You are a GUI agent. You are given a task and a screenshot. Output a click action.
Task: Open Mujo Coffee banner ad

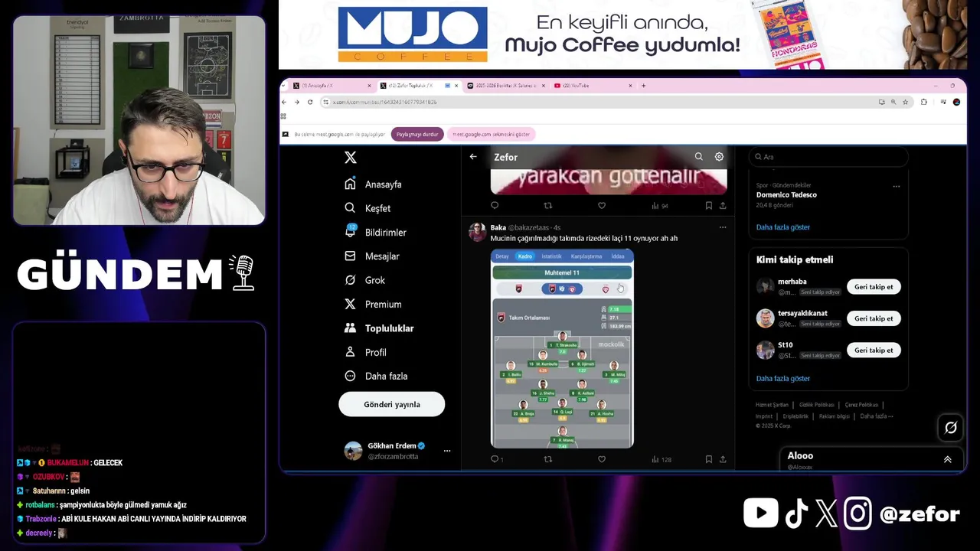[x=629, y=35]
